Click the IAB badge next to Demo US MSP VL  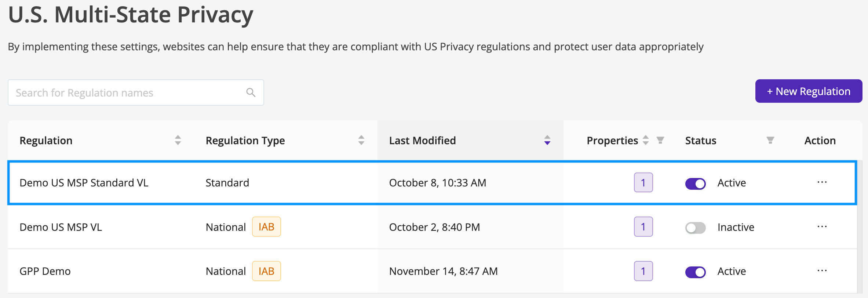coord(266,226)
